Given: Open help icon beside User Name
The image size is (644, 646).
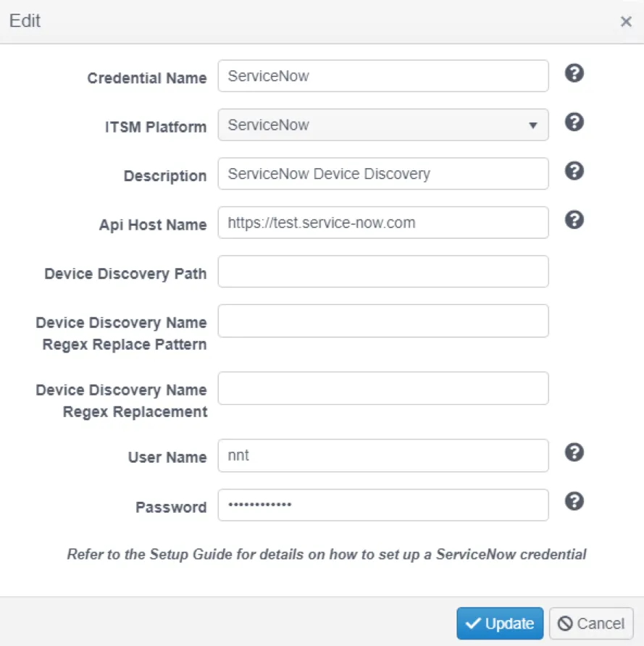Looking at the screenshot, I should pyautogui.click(x=574, y=453).
